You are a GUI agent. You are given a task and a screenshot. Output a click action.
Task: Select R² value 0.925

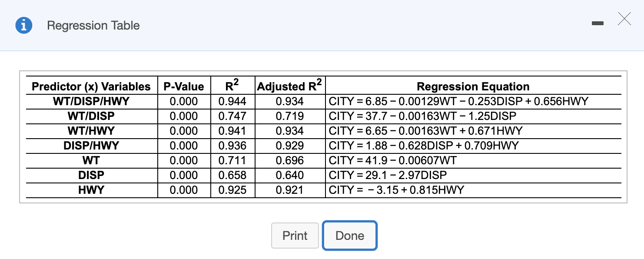pyautogui.click(x=232, y=190)
